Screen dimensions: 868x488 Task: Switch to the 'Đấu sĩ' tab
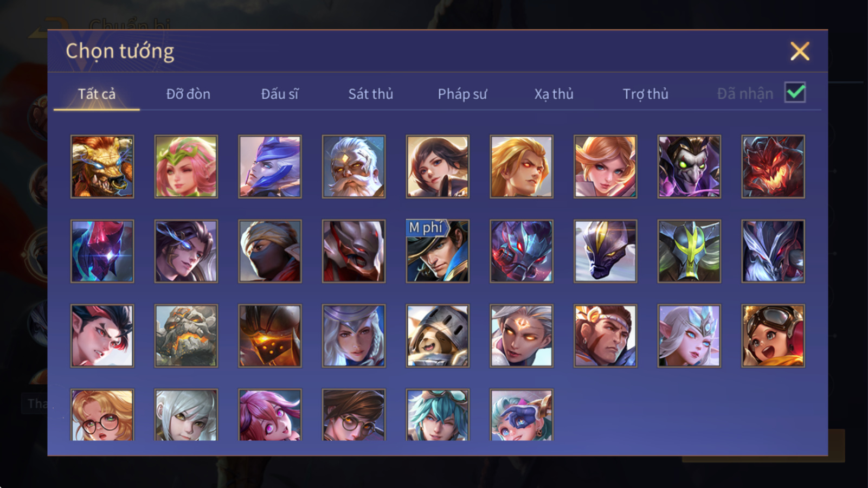pos(279,94)
